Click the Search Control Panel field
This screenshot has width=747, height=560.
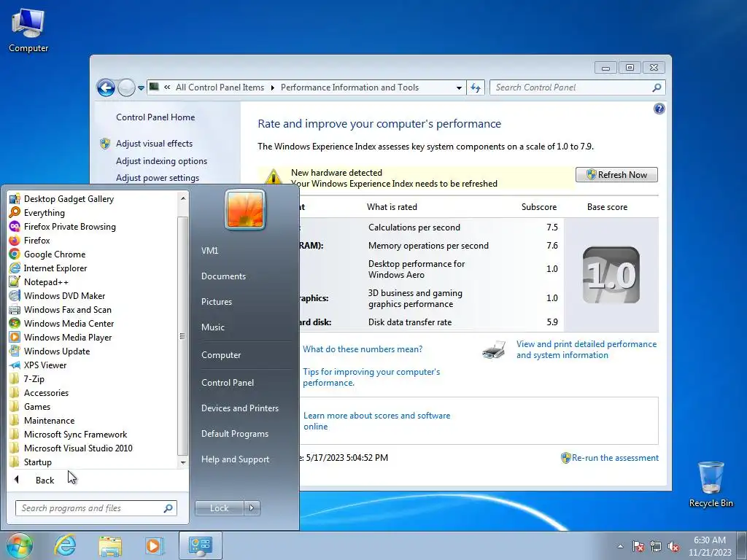click(x=577, y=87)
